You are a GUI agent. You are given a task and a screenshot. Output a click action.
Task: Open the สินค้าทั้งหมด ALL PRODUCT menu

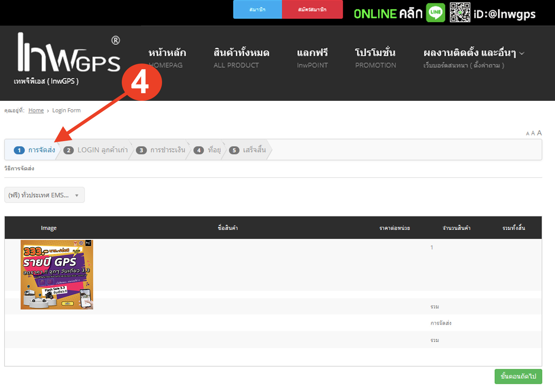[x=241, y=58]
